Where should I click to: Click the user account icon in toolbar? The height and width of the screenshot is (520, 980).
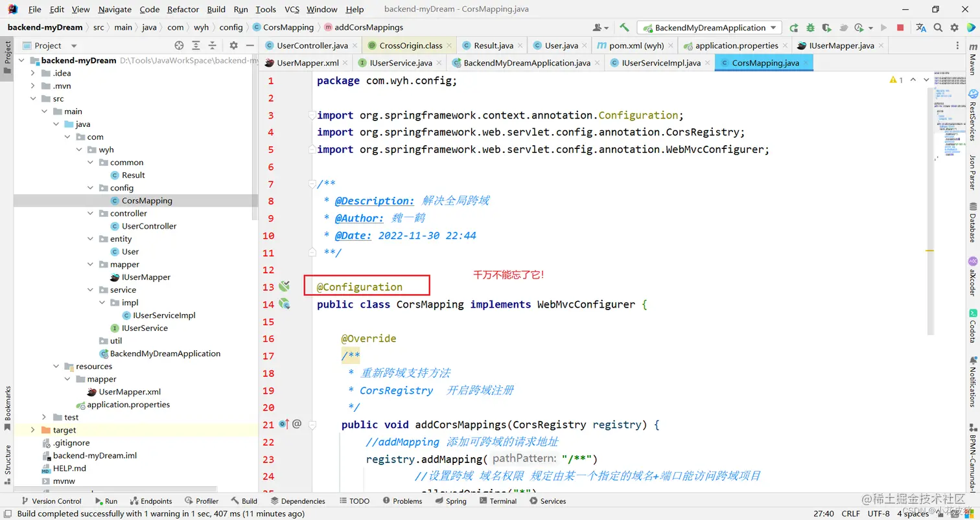[x=600, y=28]
